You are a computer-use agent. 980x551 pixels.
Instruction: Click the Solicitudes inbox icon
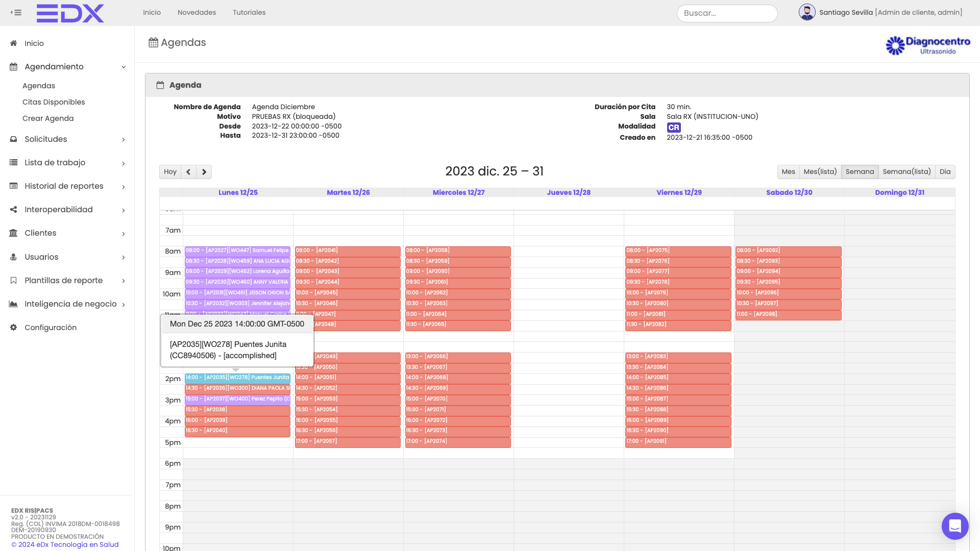click(x=14, y=139)
